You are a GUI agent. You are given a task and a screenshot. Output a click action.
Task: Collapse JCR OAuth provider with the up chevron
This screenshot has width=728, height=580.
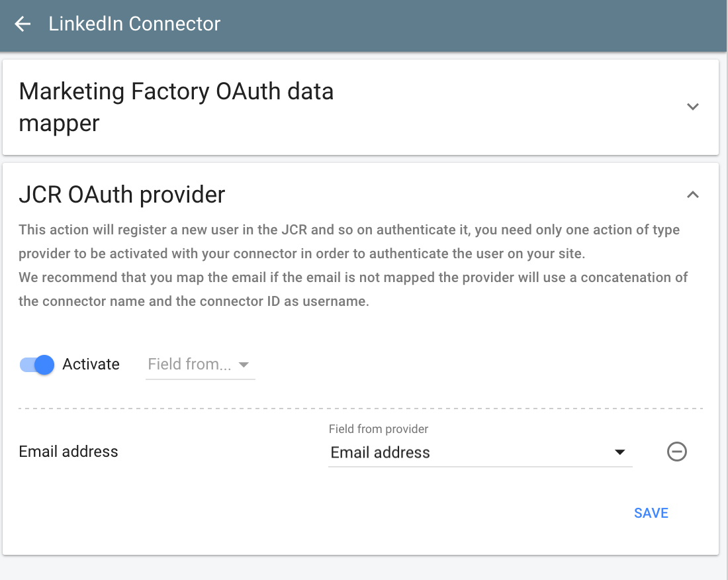693,195
